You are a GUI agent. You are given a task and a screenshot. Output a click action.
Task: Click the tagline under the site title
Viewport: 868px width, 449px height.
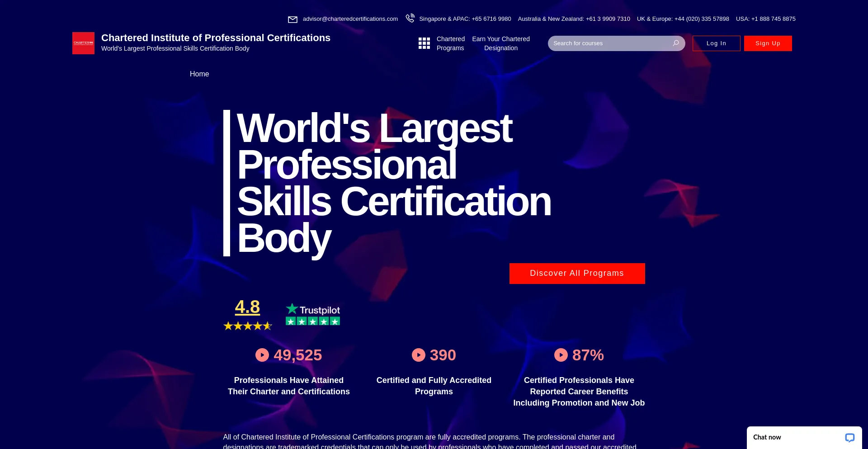coord(175,48)
